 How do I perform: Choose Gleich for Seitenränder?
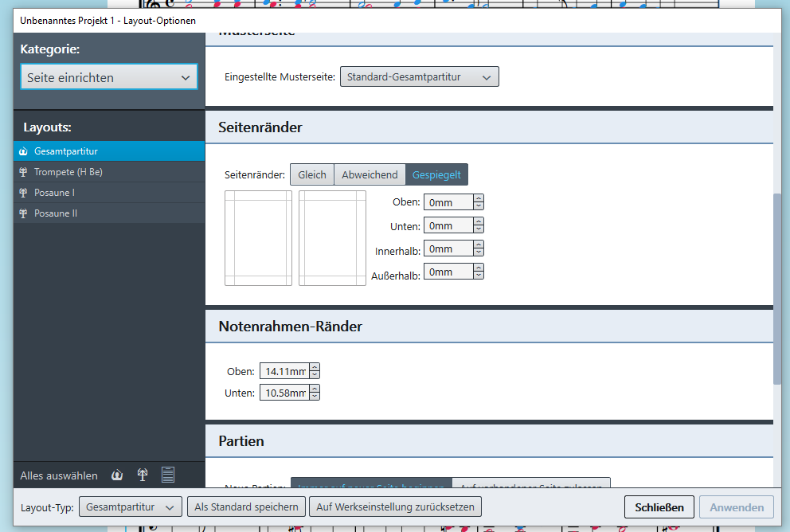(312, 174)
